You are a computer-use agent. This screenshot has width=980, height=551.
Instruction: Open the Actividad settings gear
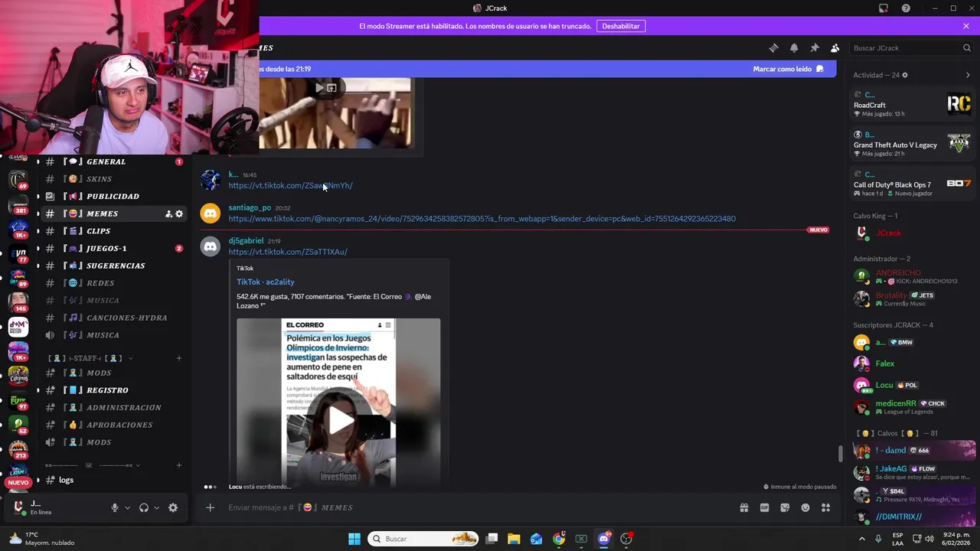point(905,75)
